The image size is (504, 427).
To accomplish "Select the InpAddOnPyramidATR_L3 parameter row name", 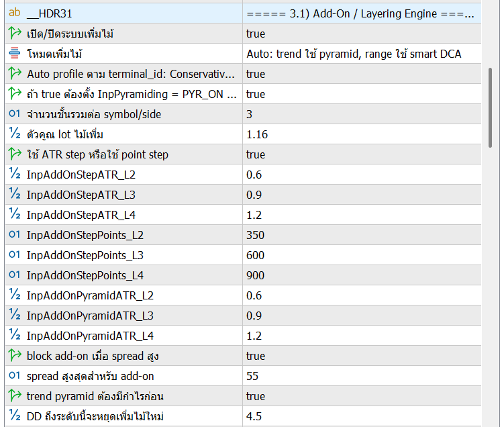I will [x=90, y=316].
